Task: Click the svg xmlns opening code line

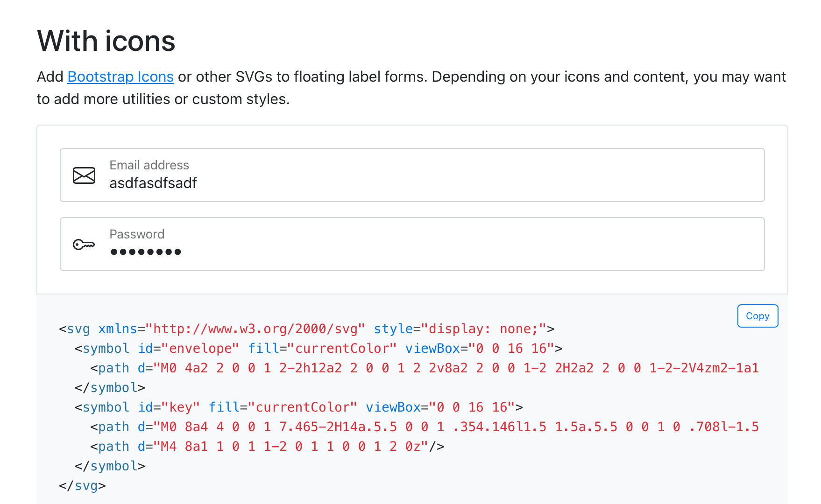Action: click(x=306, y=329)
